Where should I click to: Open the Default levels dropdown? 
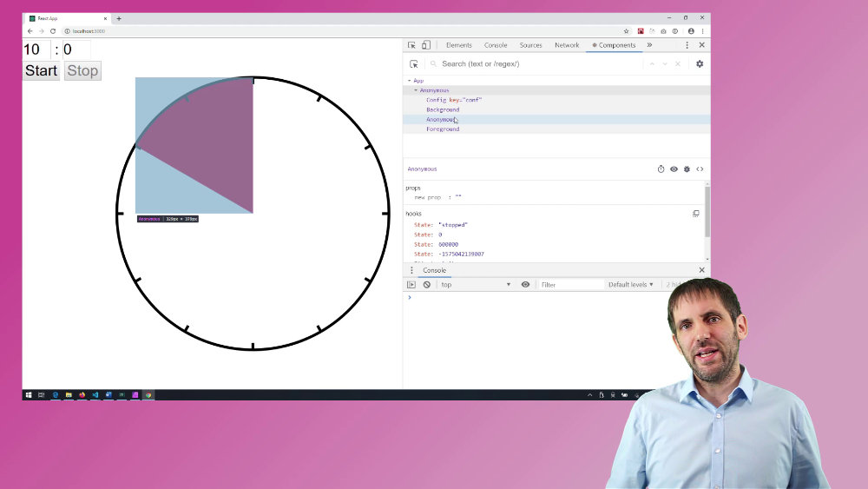(630, 285)
